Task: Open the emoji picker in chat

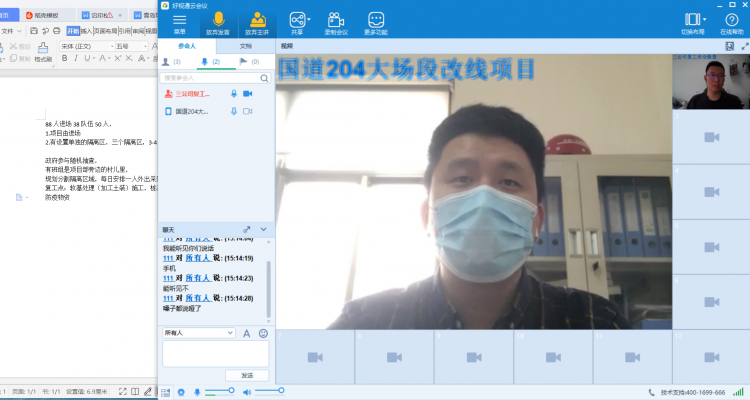Action: (263, 333)
